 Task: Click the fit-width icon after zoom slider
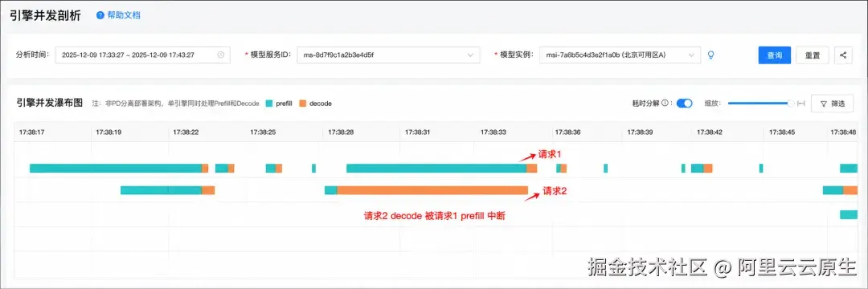click(801, 104)
